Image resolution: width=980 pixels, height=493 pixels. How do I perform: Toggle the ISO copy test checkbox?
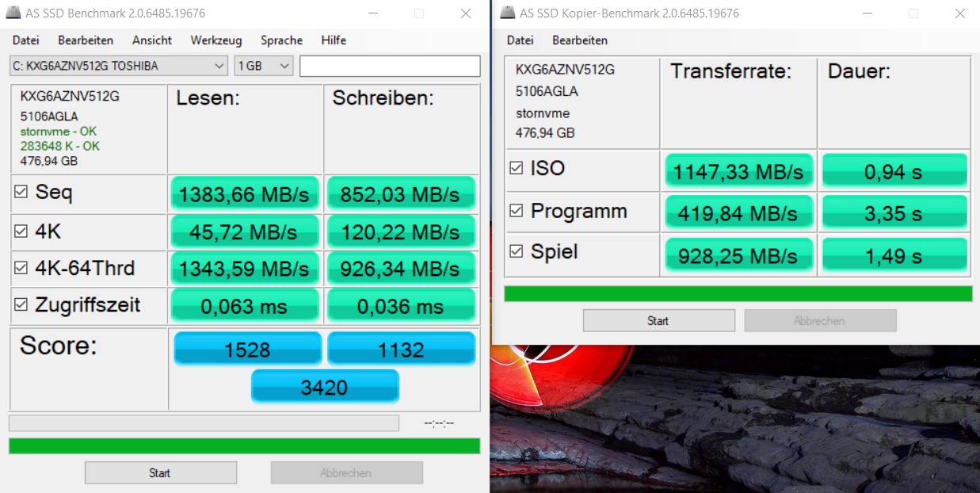[x=517, y=168]
